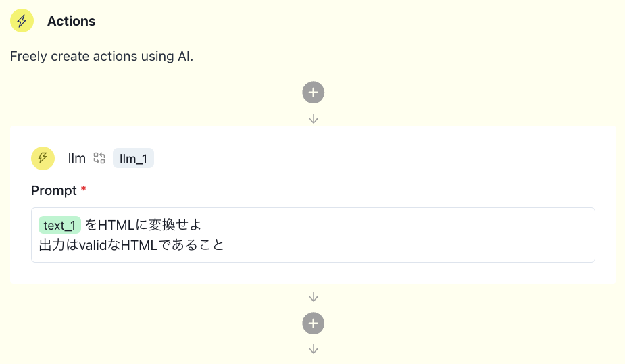Click the swap action icon beside llm
625x364 pixels.
99,158
